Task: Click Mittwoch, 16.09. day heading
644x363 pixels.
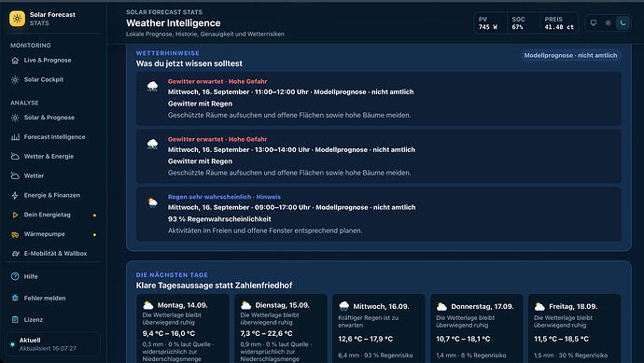Action: (x=381, y=306)
